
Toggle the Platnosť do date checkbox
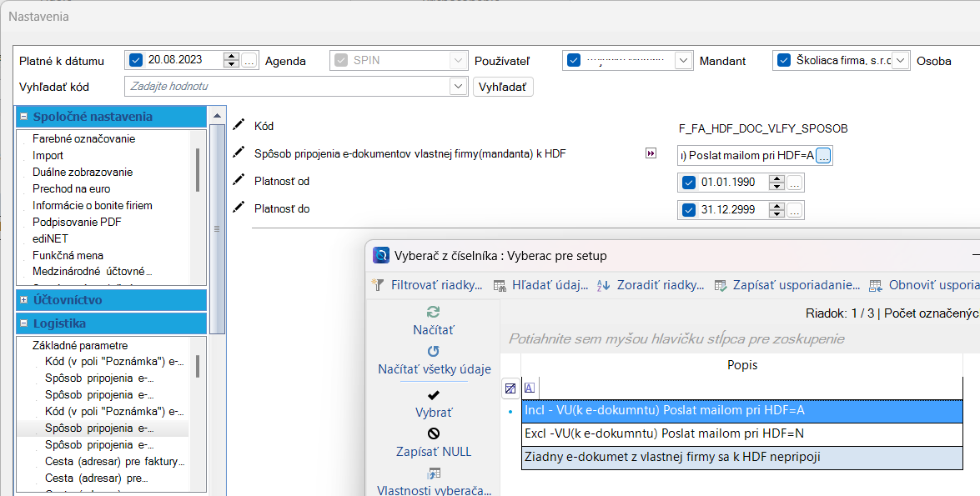click(x=688, y=210)
